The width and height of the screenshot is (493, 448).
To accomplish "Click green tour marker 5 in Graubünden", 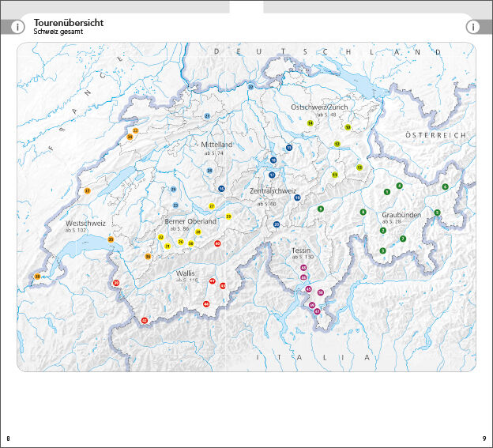I will 437,213.
